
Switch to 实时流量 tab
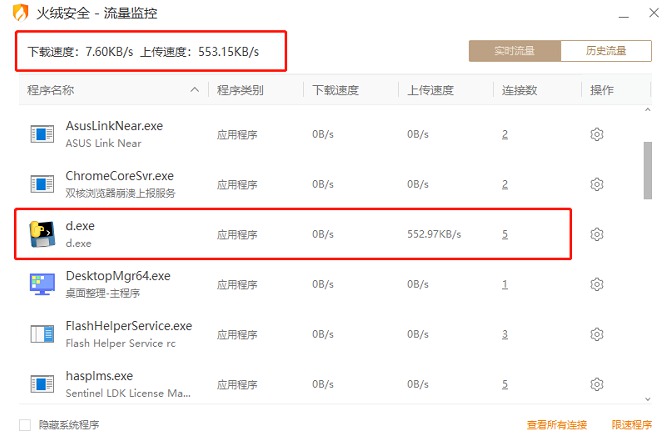[515, 51]
